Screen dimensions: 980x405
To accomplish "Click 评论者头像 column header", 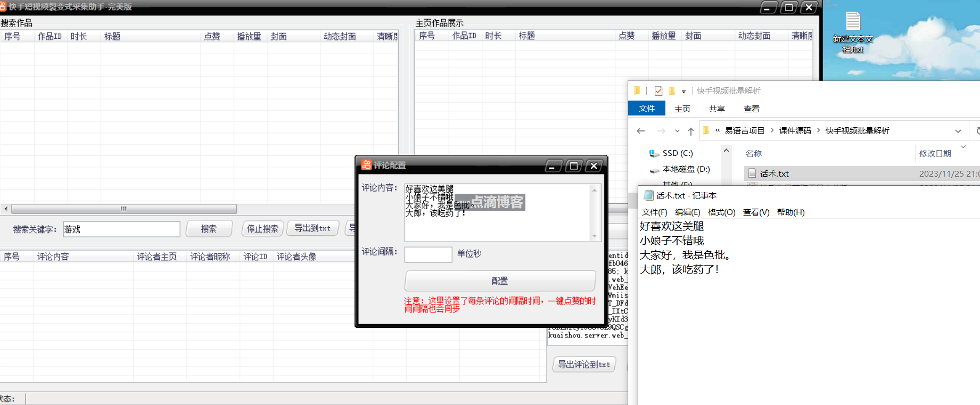I will [x=297, y=257].
